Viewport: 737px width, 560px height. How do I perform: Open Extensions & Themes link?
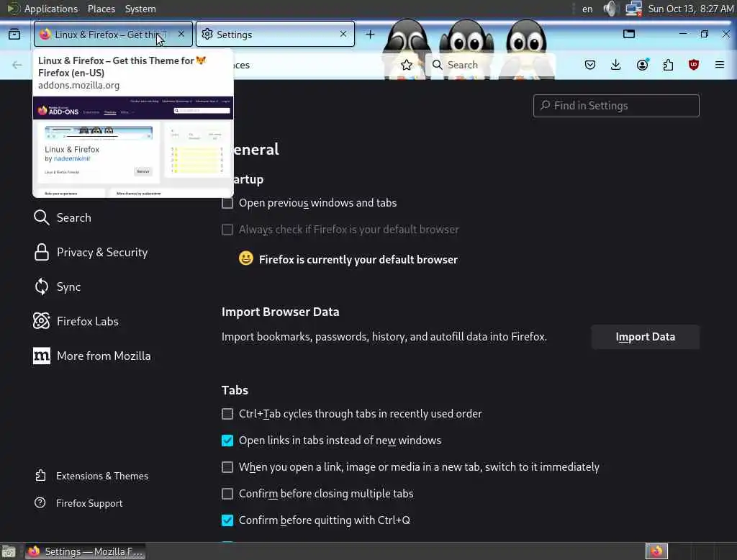click(x=91, y=476)
